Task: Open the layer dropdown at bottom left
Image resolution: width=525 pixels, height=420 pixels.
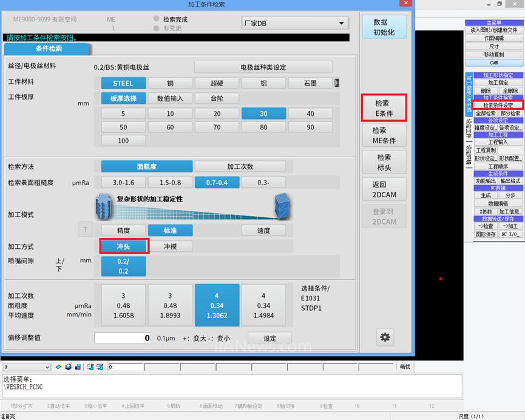Action: (x=27, y=367)
